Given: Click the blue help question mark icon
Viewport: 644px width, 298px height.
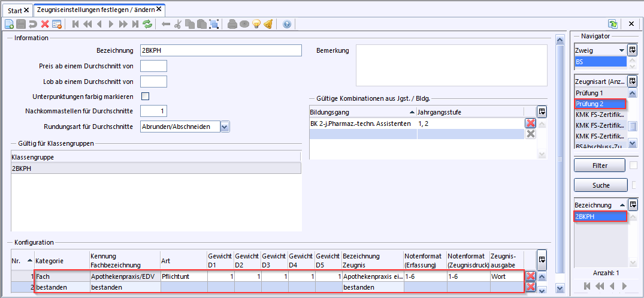Looking at the screenshot, I should pos(287,24).
